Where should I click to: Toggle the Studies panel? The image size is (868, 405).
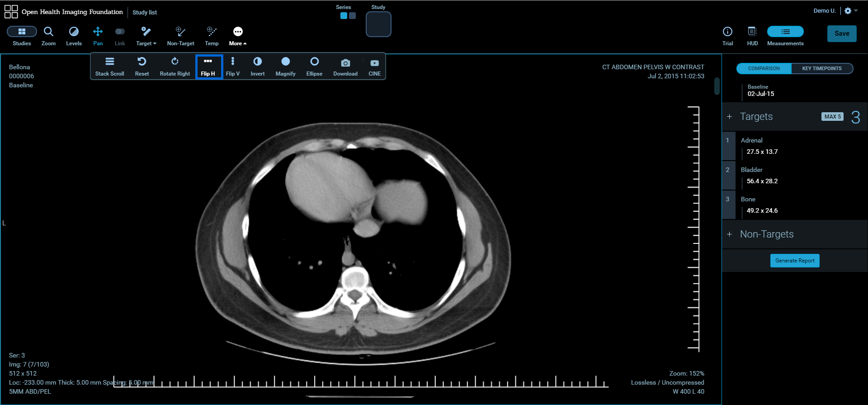[22, 36]
